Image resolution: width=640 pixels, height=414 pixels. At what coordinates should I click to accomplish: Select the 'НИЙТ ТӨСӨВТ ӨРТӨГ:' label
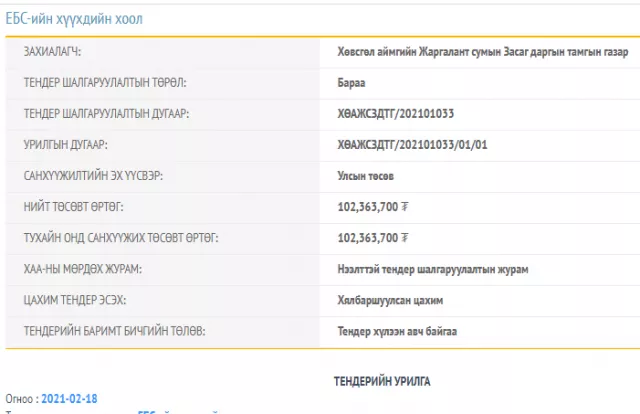coord(73,207)
